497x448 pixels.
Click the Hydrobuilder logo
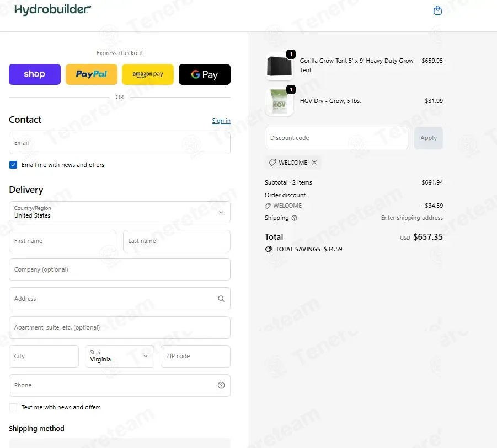(52, 10)
